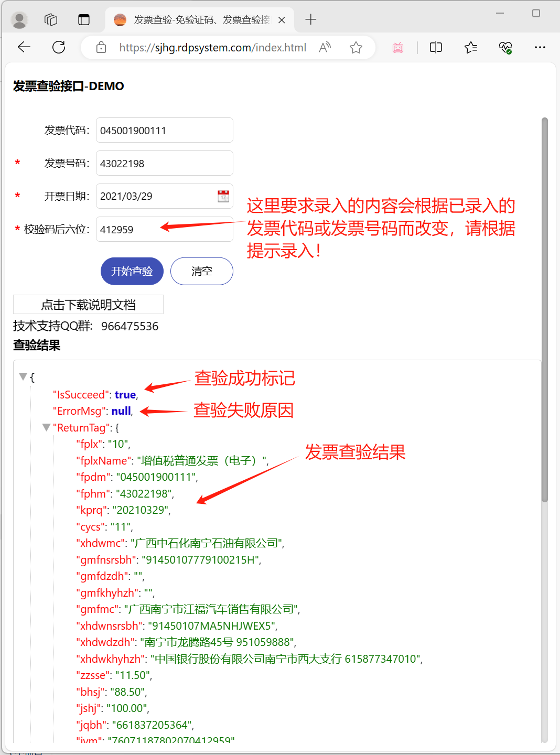Image resolution: width=560 pixels, height=755 pixels.
Task: Open the browser settings and more menu
Action: coord(540,48)
